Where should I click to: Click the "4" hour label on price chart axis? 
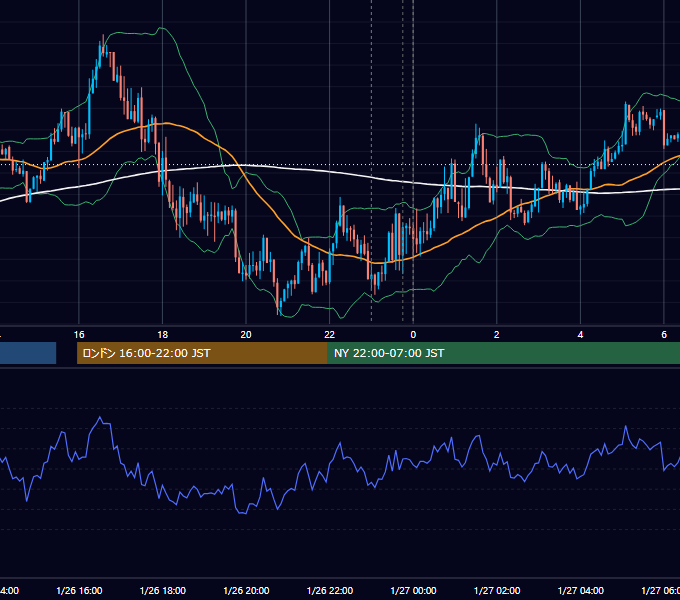[x=580, y=335]
